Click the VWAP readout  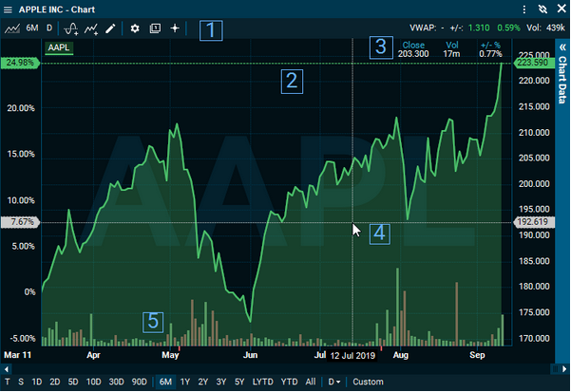tap(427, 28)
